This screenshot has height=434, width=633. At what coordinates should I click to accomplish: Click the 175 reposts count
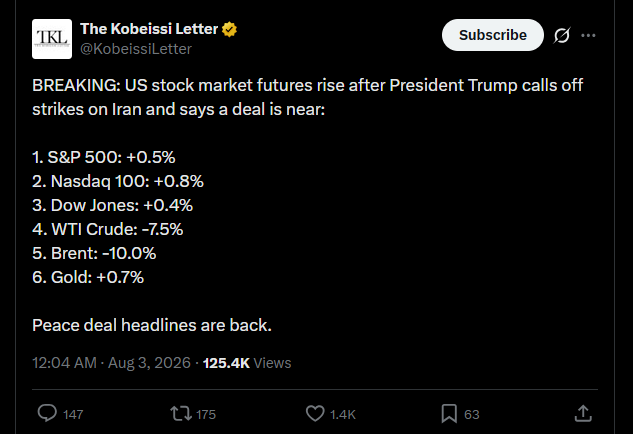tap(206, 415)
